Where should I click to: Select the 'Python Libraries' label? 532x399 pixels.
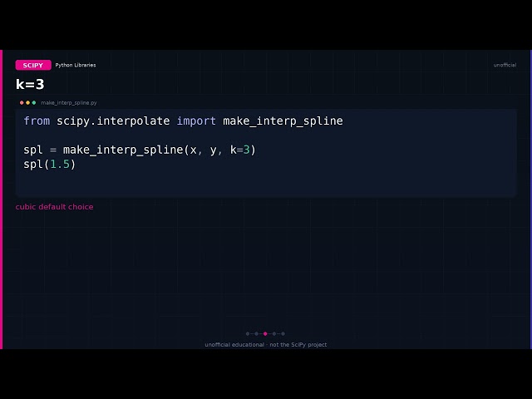coord(76,65)
